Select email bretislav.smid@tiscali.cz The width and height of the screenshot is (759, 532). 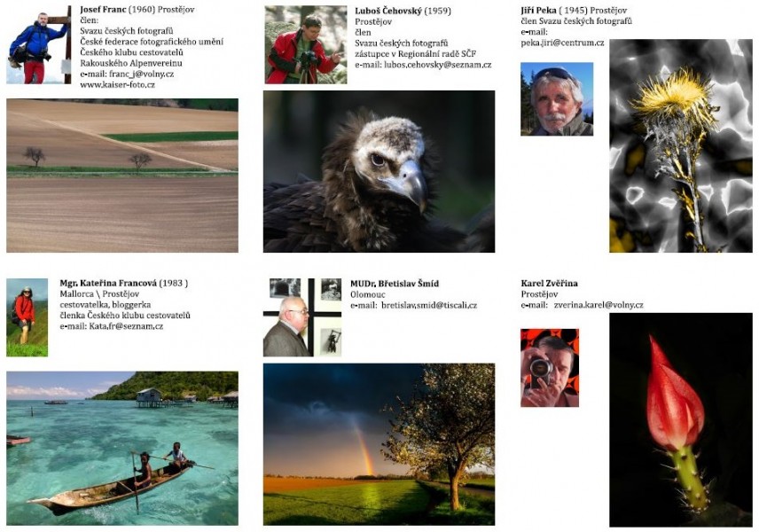pos(429,305)
